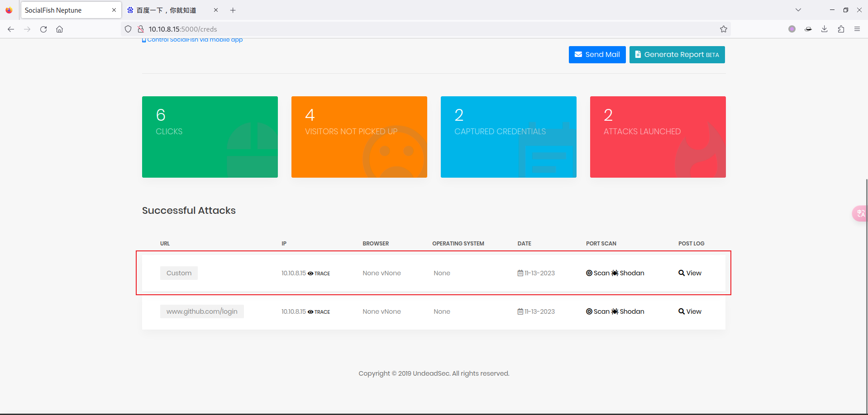Open the Firefox hamburger application menu
Screen dimensions: 868x415
coord(857,29)
